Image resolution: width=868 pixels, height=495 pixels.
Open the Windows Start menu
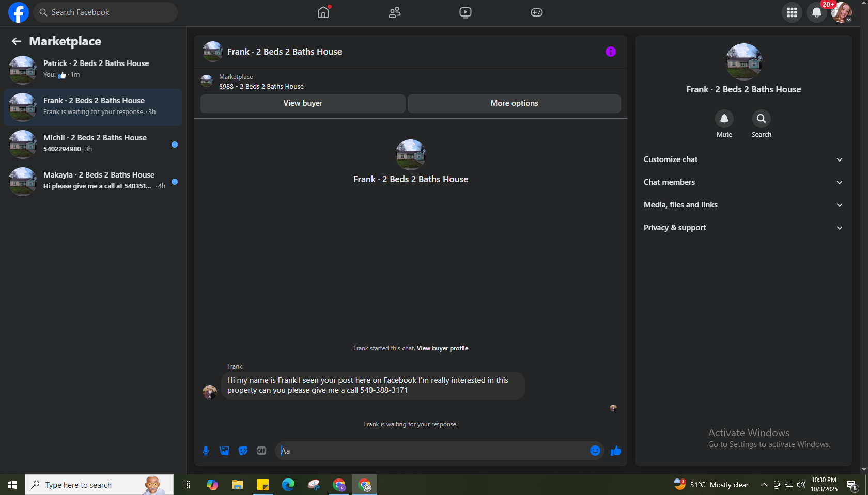(12, 485)
